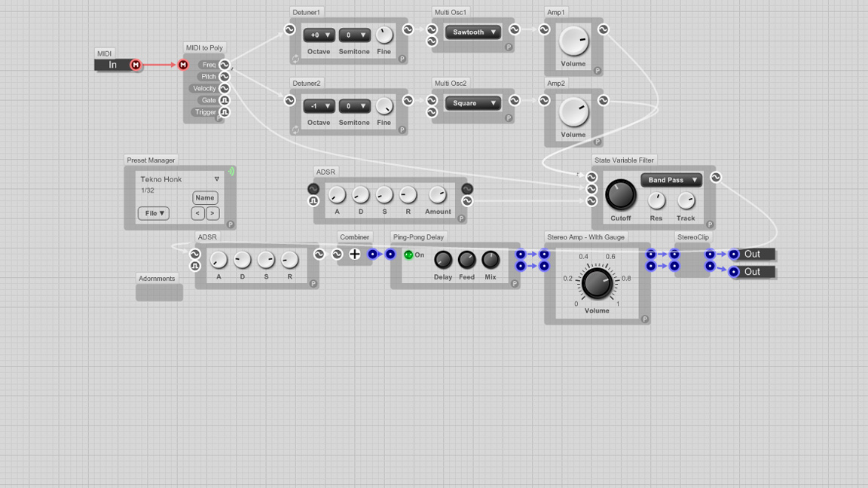Select the Gate pin on MIDI to Poly

(x=224, y=100)
